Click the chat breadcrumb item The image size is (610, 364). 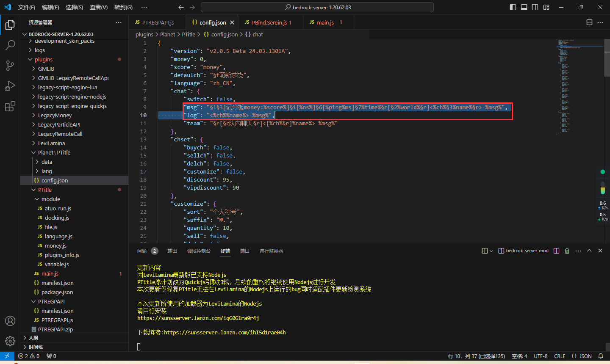pos(254,34)
